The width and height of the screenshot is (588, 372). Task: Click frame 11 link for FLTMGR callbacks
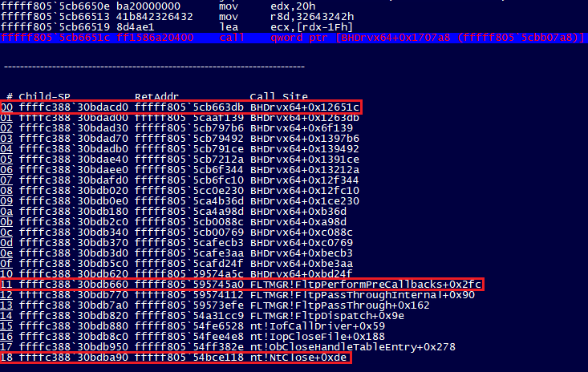tap(6, 285)
